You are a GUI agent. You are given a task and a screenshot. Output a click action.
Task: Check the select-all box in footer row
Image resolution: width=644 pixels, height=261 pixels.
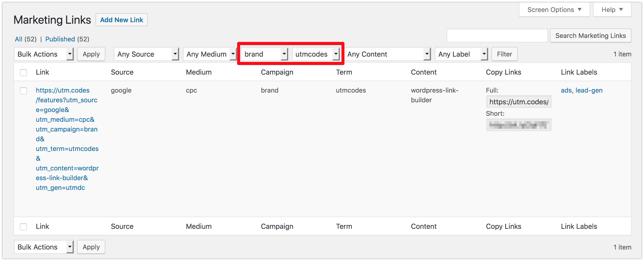point(23,227)
